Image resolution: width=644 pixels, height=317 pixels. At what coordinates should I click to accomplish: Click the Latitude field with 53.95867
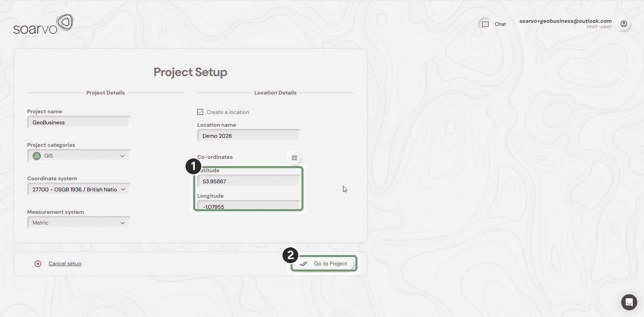click(x=249, y=181)
